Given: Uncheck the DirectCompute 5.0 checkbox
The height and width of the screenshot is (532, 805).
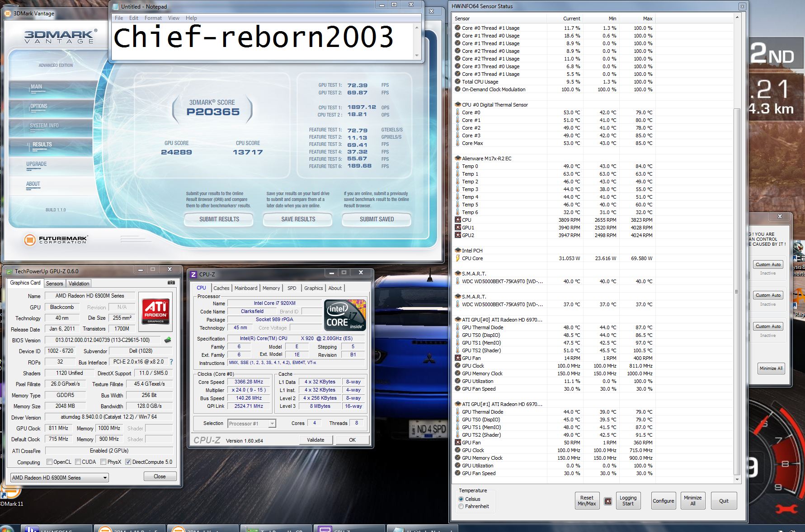Looking at the screenshot, I should pos(128,462).
